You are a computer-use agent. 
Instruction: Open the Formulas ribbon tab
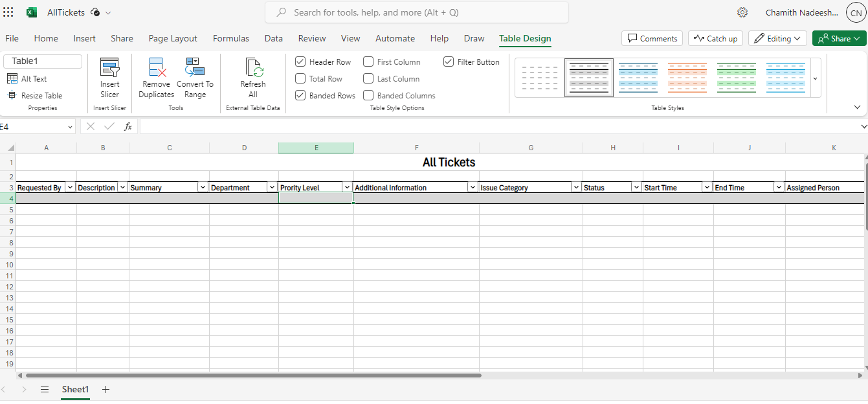(231, 38)
